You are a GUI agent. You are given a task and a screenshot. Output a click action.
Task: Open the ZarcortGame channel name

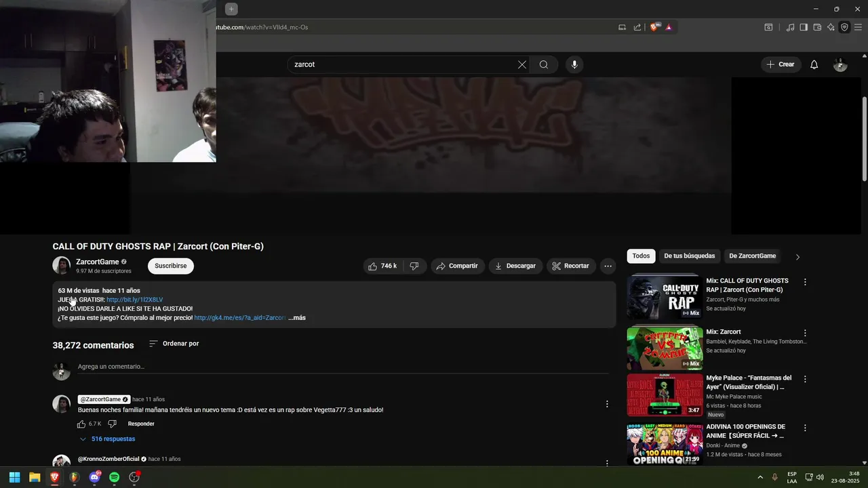point(97,262)
